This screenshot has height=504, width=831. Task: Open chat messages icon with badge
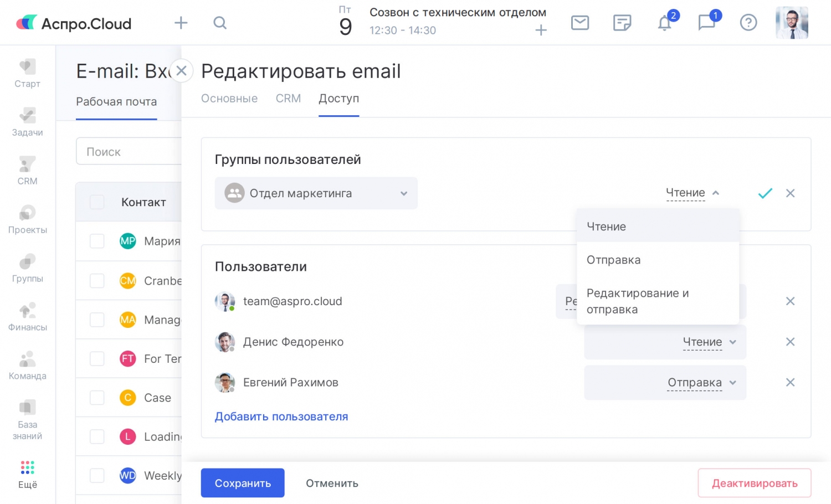point(707,23)
